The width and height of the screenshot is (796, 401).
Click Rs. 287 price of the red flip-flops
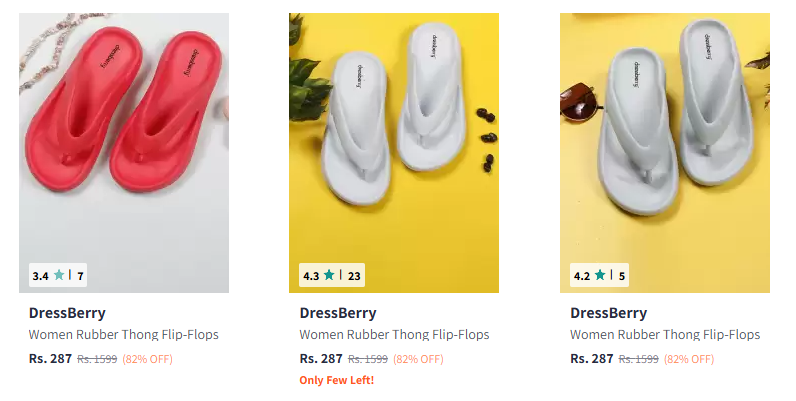[50, 358]
